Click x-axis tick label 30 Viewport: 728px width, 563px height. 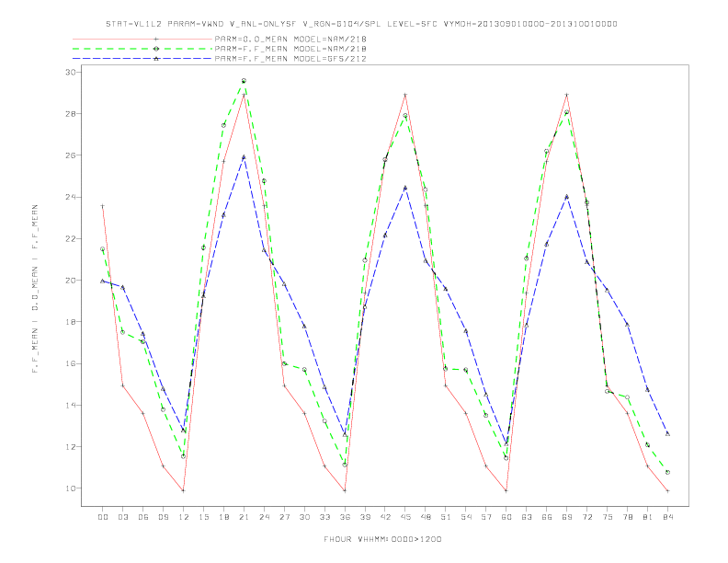click(x=304, y=517)
